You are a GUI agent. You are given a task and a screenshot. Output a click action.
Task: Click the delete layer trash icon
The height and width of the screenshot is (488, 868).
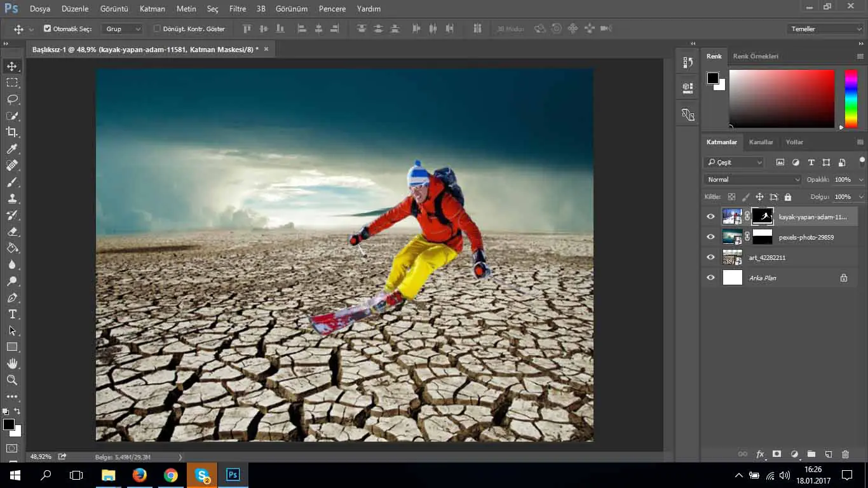tap(845, 454)
